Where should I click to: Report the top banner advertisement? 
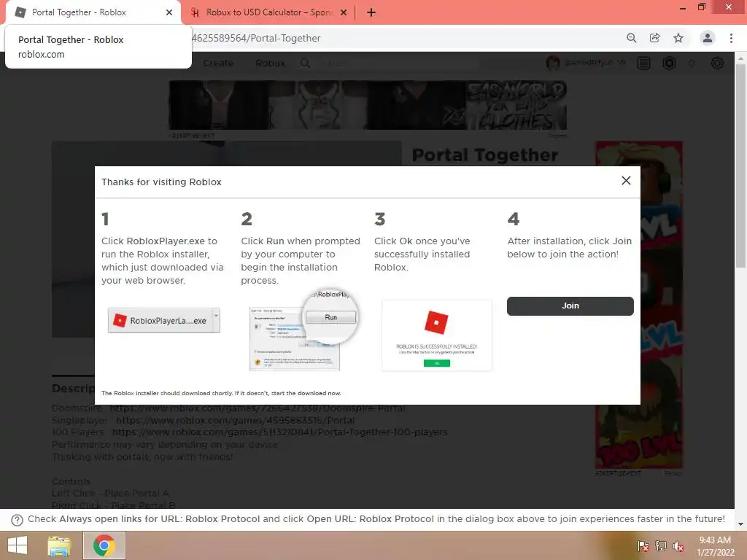click(557, 136)
